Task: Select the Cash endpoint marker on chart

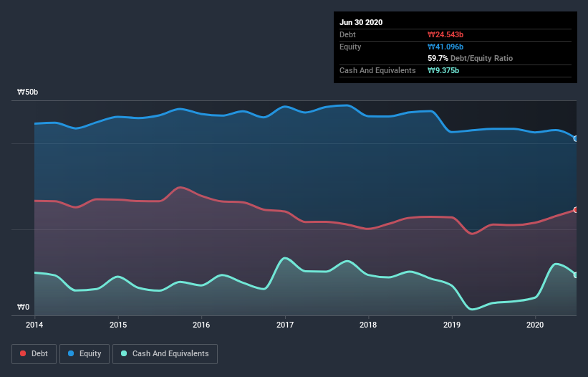Action: (576, 275)
